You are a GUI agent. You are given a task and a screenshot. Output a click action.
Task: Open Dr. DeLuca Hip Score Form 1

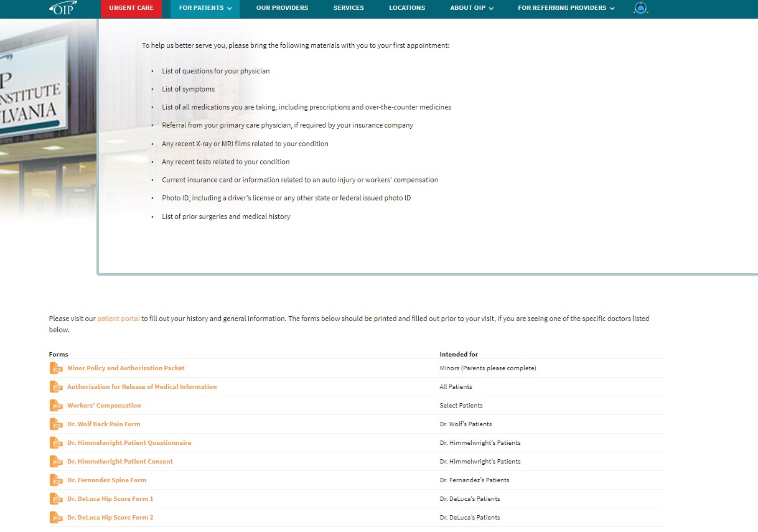point(110,499)
